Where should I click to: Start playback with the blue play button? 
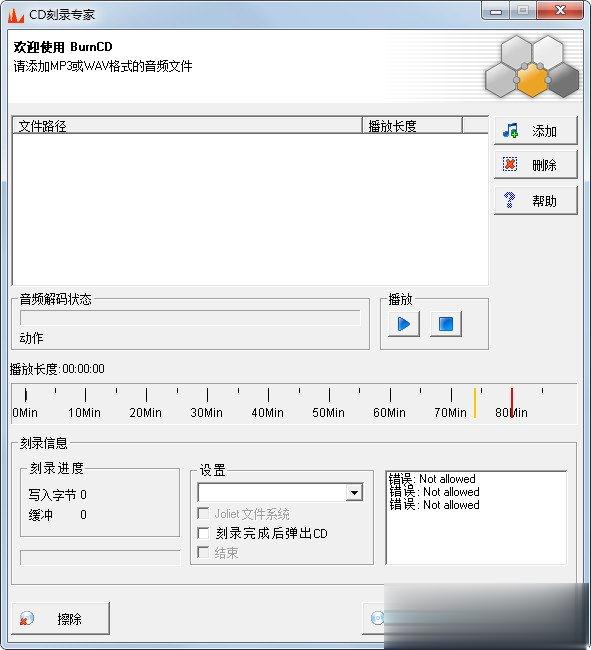[404, 324]
